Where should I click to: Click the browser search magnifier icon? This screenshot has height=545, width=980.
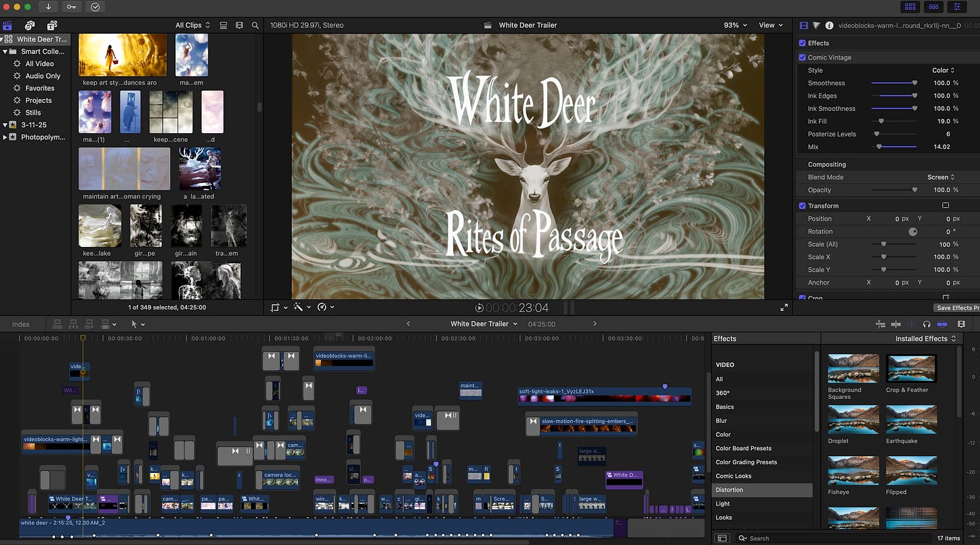pos(255,26)
